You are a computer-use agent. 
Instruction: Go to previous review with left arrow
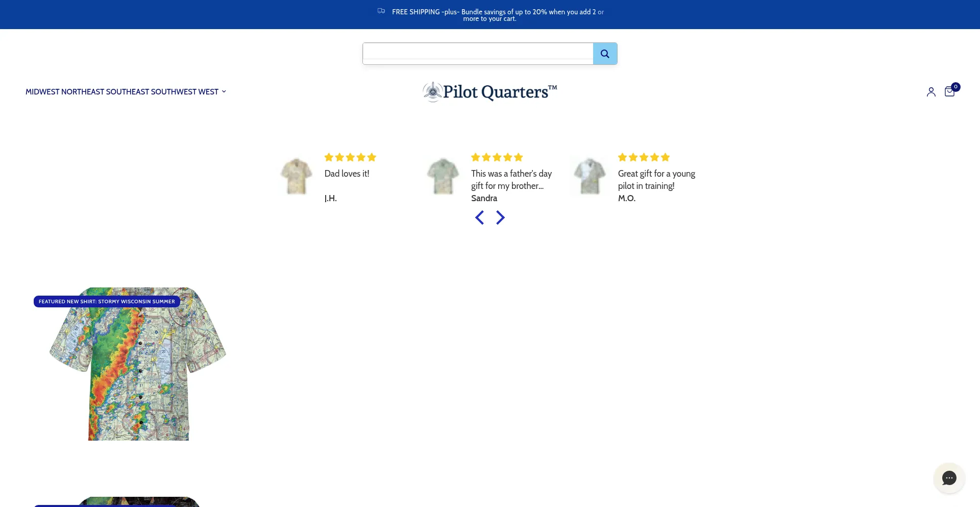pyautogui.click(x=479, y=218)
